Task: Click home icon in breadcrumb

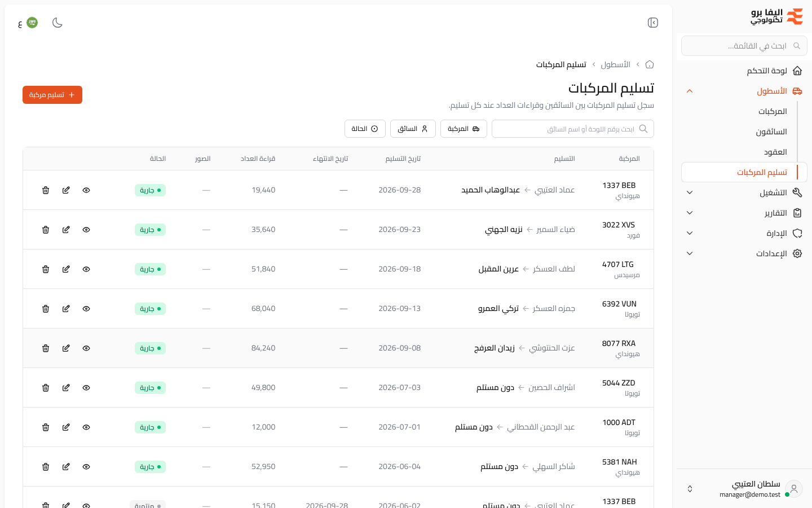Action: tap(650, 64)
